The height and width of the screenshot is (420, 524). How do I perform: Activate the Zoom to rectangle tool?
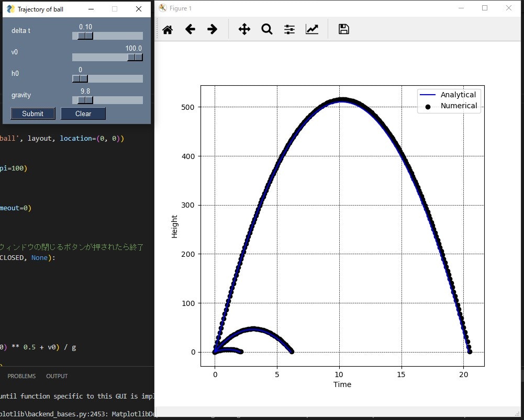coord(266,29)
